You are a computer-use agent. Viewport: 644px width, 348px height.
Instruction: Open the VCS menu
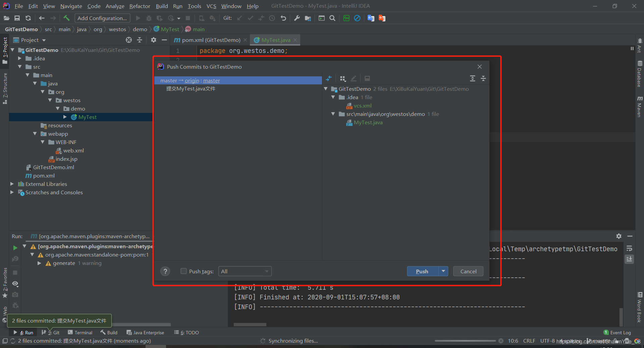point(211,6)
